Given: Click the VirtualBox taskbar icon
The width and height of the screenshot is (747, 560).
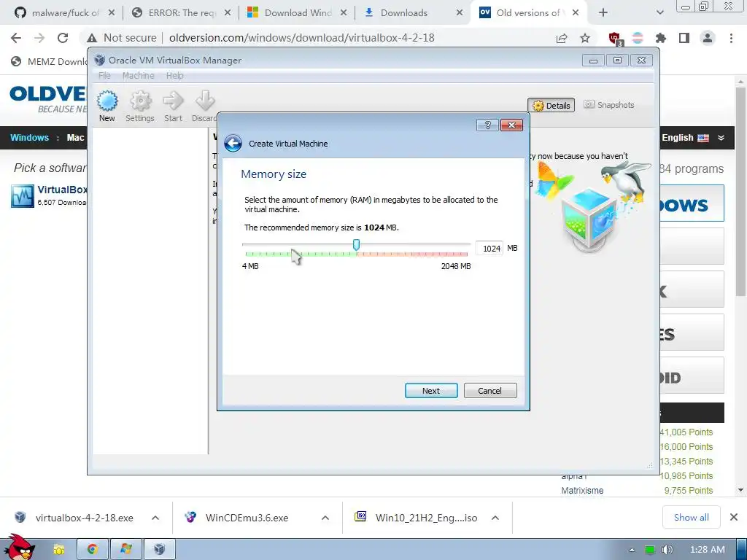Looking at the screenshot, I should 160,550.
